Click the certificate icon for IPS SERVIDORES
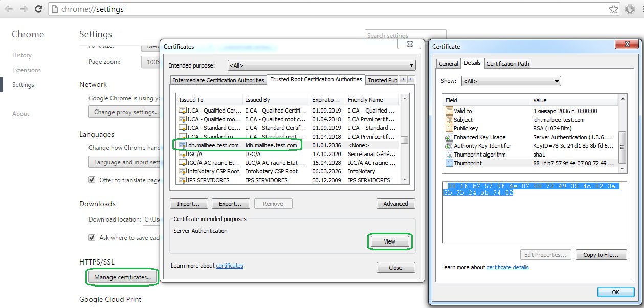Image resolution: width=644 pixels, height=308 pixels. point(182,180)
